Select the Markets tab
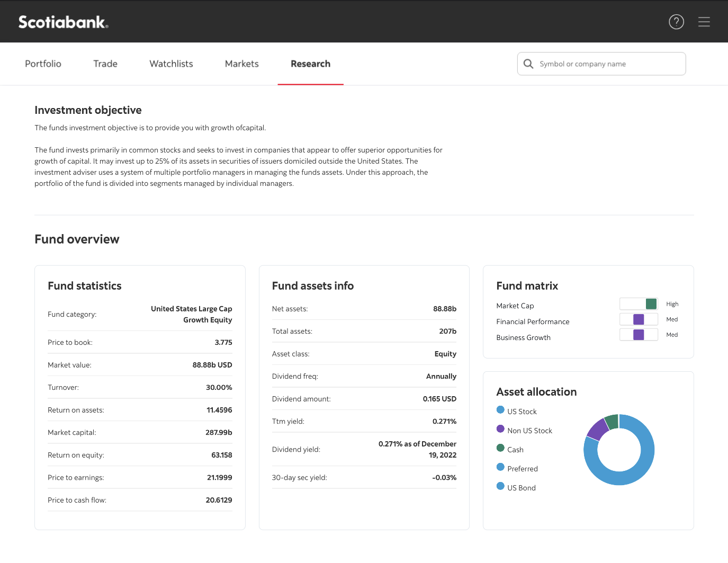The image size is (728, 563). (241, 64)
